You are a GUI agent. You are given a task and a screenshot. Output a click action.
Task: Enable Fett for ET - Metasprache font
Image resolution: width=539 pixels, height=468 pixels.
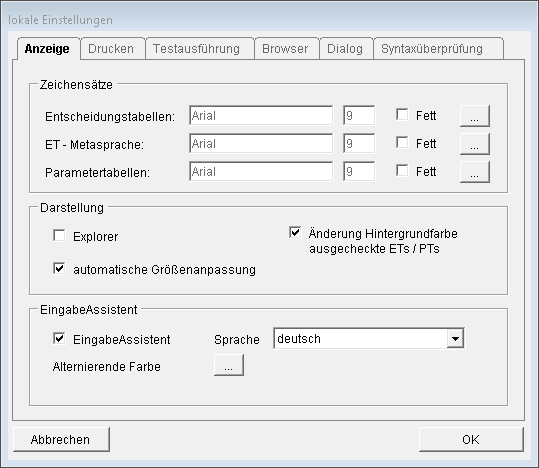pos(402,142)
